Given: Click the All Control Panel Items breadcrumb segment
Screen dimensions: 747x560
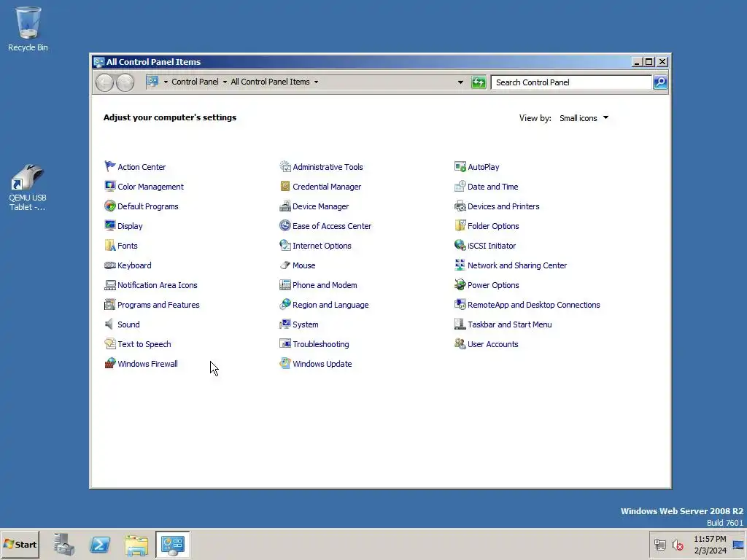Looking at the screenshot, I should tap(270, 82).
